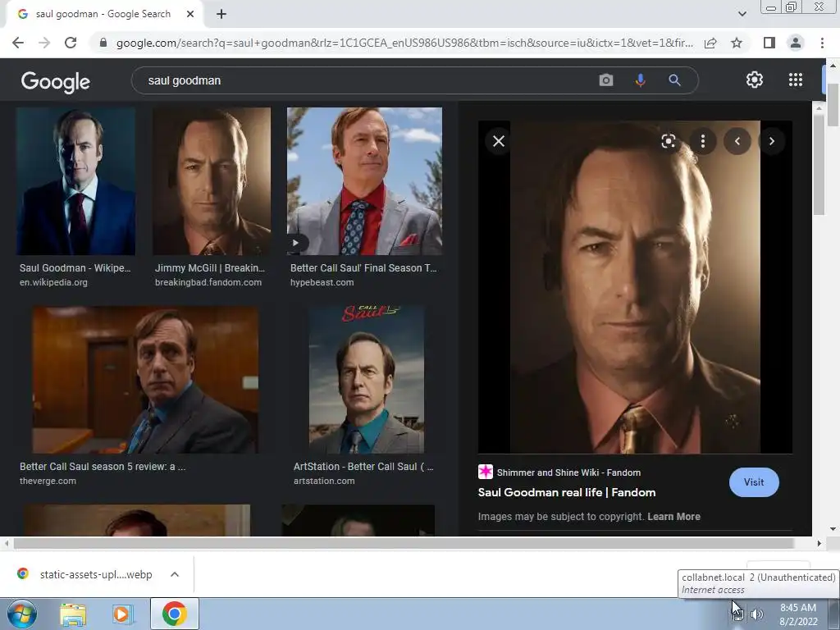Click the Shimmer and Shine Wiki favicon

coord(486,472)
